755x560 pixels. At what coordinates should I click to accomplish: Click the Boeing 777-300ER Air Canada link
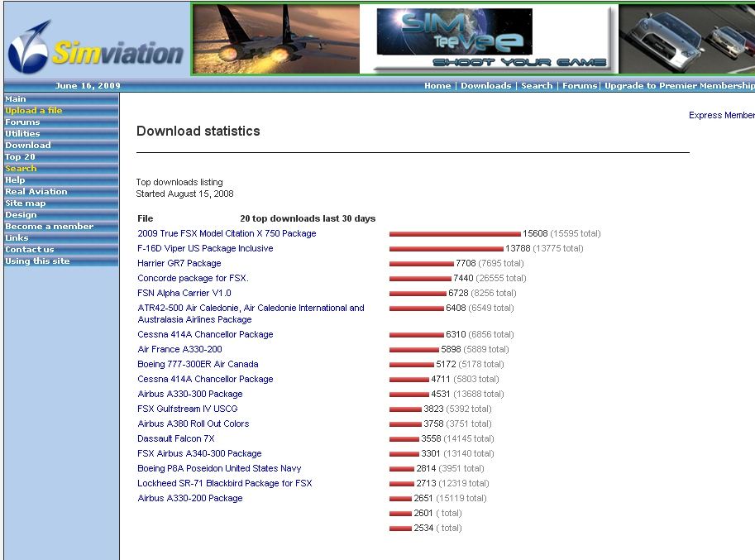[198, 364]
